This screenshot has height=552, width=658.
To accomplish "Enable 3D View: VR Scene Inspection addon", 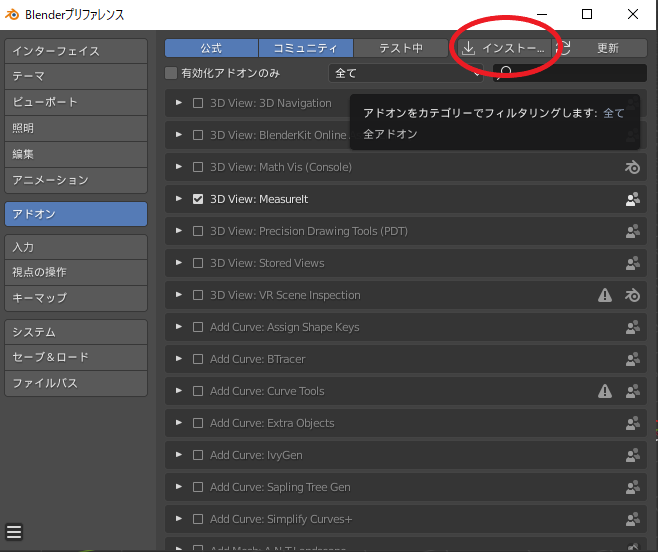I will pyautogui.click(x=198, y=295).
